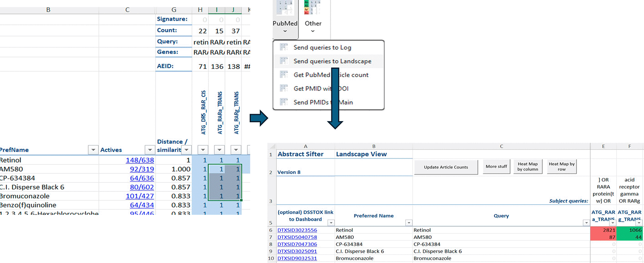The height and width of the screenshot is (263, 644).
Task: Open ATG_DR5_RAR_CIS column filter dropdown
Action: (203, 150)
